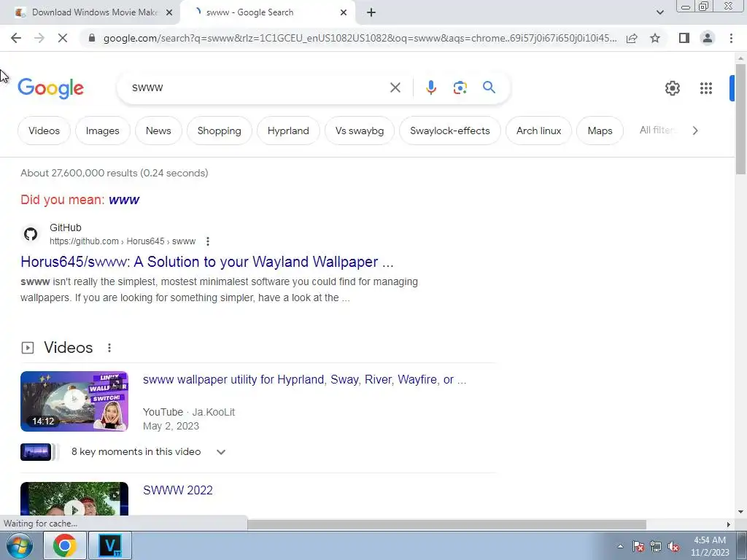Click the Action Center flag tray icon

coord(638,546)
